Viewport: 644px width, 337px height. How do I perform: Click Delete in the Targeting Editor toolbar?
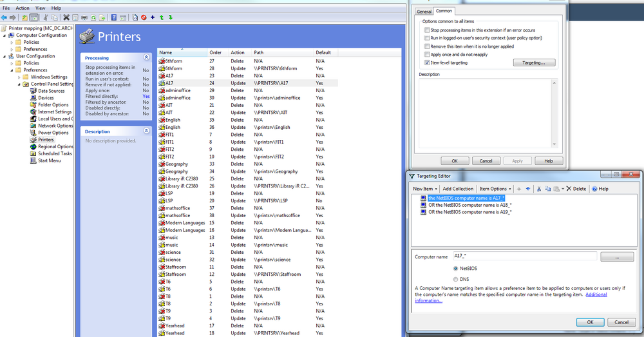[x=576, y=189]
